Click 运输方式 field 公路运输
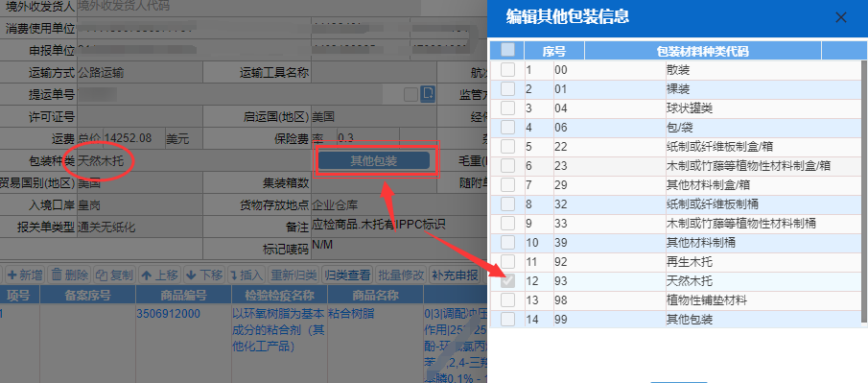The width and height of the screenshot is (868, 383). (x=139, y=73)
